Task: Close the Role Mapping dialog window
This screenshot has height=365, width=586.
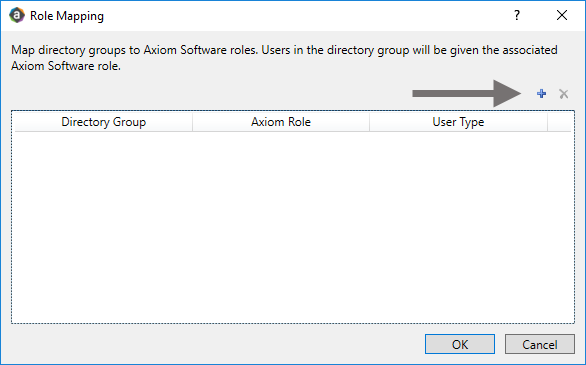Action: click(x=562, y=15)
